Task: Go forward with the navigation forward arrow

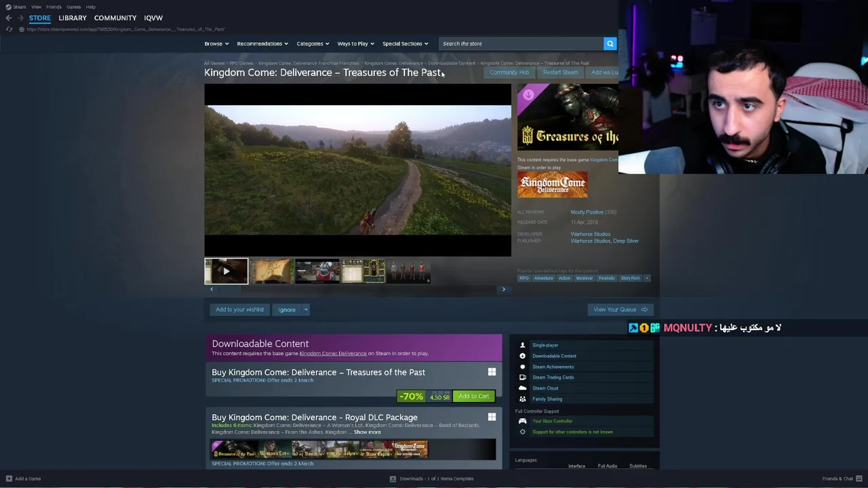Action: click(21, 18)
